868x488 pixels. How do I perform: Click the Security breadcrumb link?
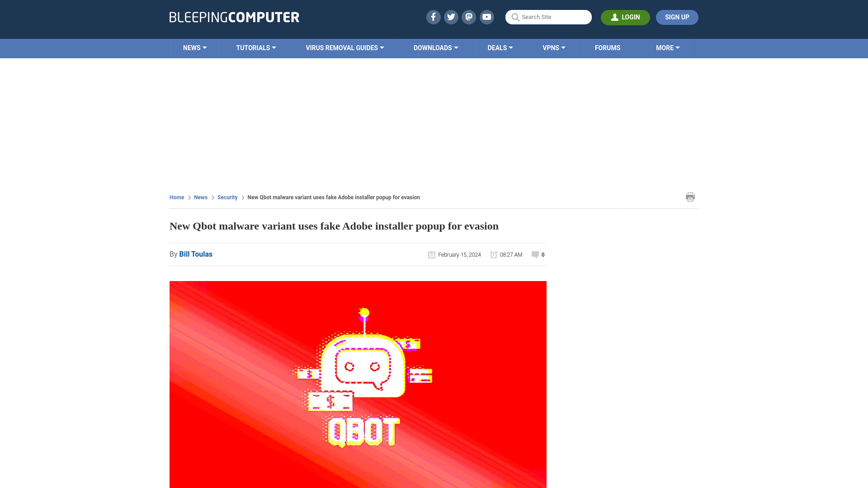tap(227, 197)
